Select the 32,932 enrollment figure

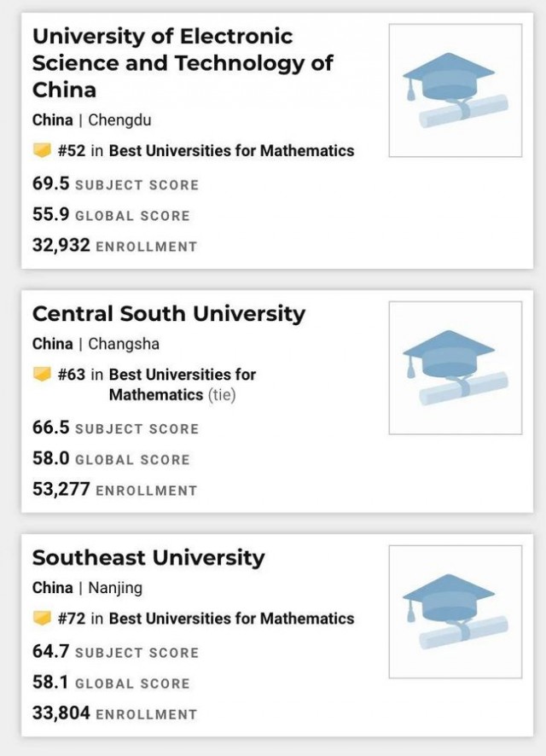pos(61,245)
